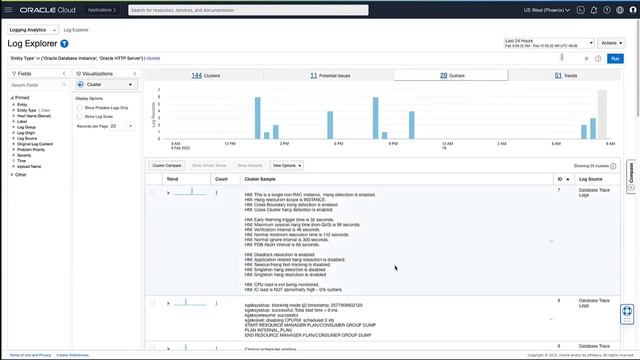Focus the top resources search box
The image size is (640, 360).
(x=248, y=10)
